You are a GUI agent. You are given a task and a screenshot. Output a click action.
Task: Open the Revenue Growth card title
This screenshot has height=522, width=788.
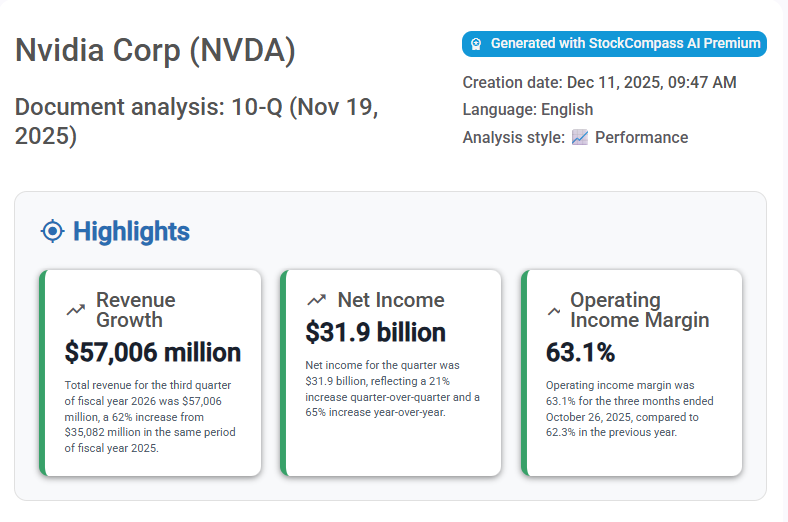pyautogui.click(x=135, y=310)
